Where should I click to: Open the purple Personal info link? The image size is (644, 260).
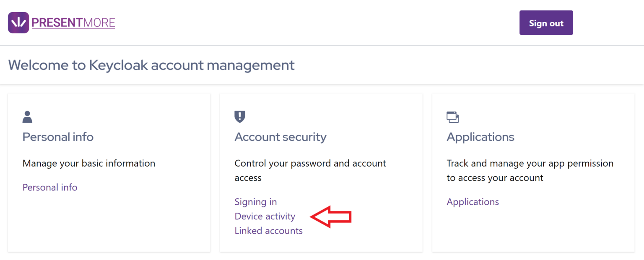coord(50,187)
